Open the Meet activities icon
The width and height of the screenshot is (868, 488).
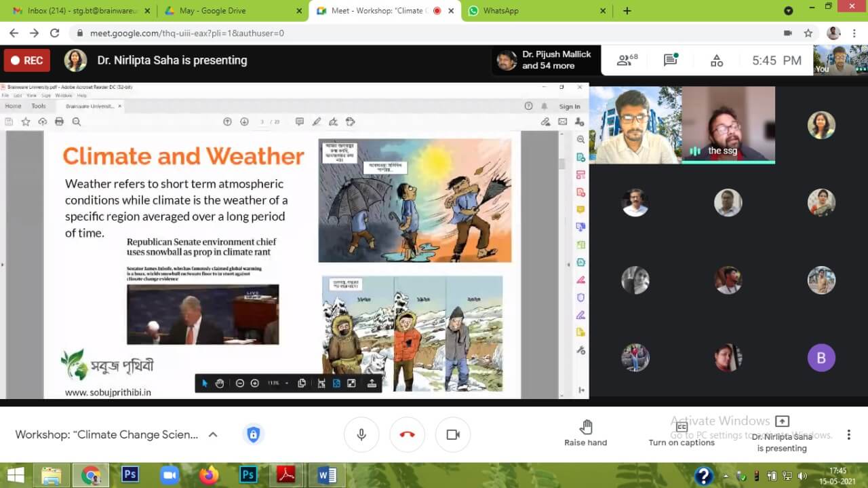pyautogui.click(x=717, y=60)
